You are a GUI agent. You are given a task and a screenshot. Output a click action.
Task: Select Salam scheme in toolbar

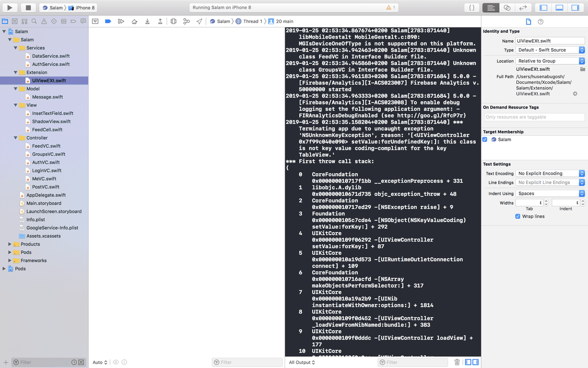(x=52, y=8)
